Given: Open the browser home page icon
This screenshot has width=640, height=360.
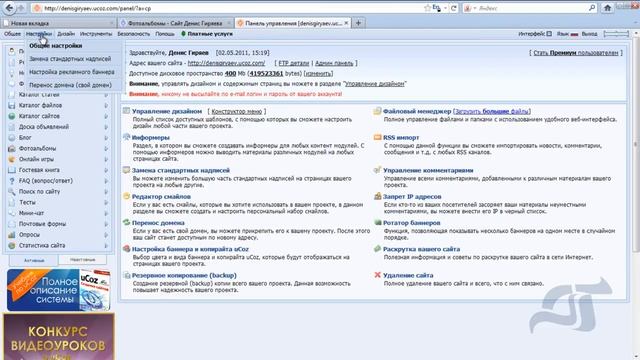Looking at the screenshot, I should [x=607, y=8].
